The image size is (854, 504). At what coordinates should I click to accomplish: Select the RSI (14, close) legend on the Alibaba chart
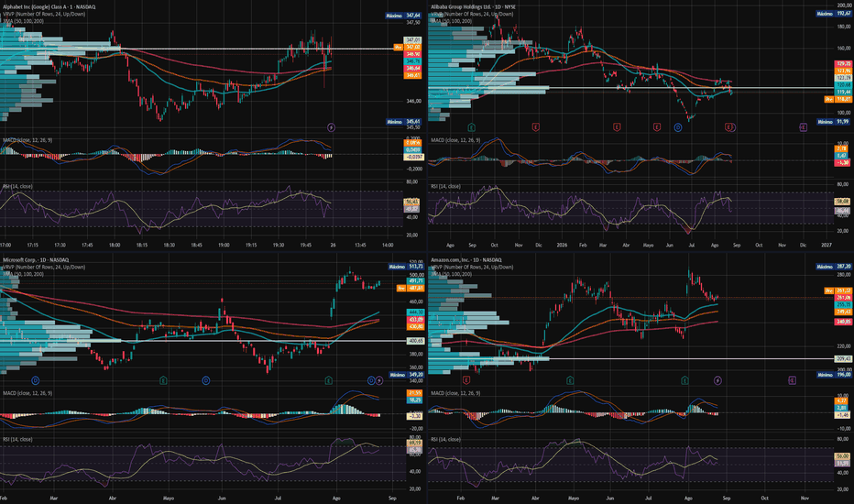pos(445,186)
